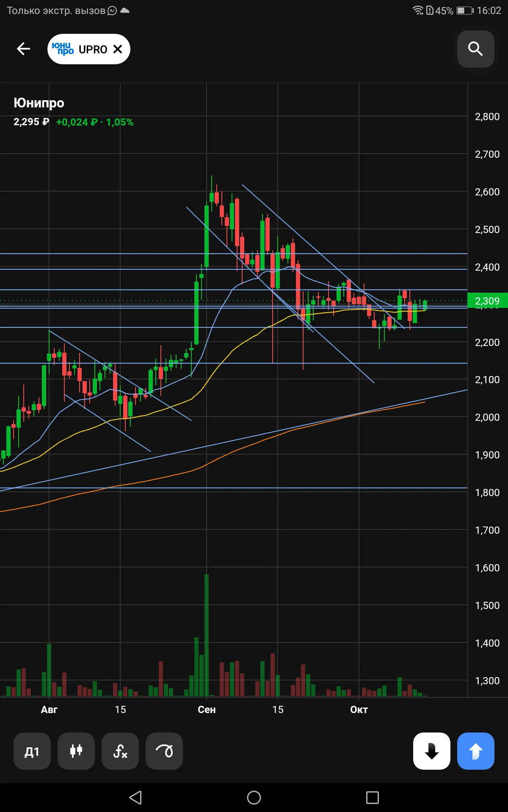Viewport: 508px width, 812px height.
Task: Tap the 2,800 price axis label
Action: click(x=487, y=117)
